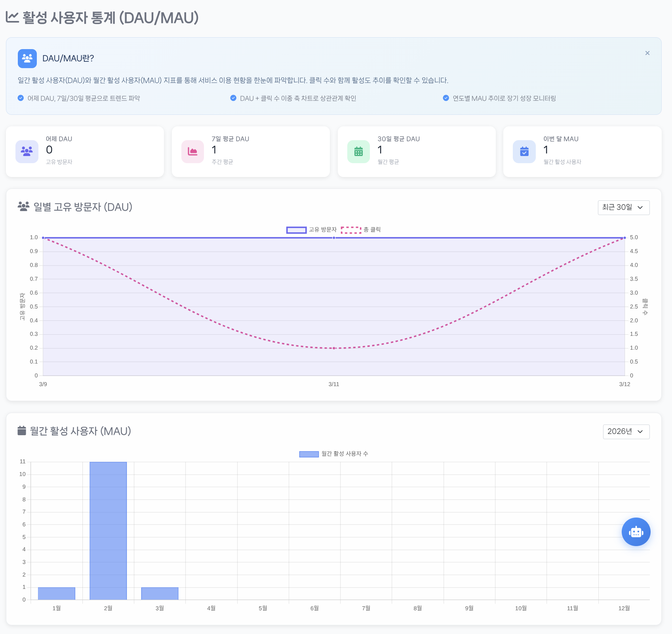The width and height of the screenshot is (672, 634).
Task: Toggle 고유 방문자 legend series visibility
Action: [311, 230]
